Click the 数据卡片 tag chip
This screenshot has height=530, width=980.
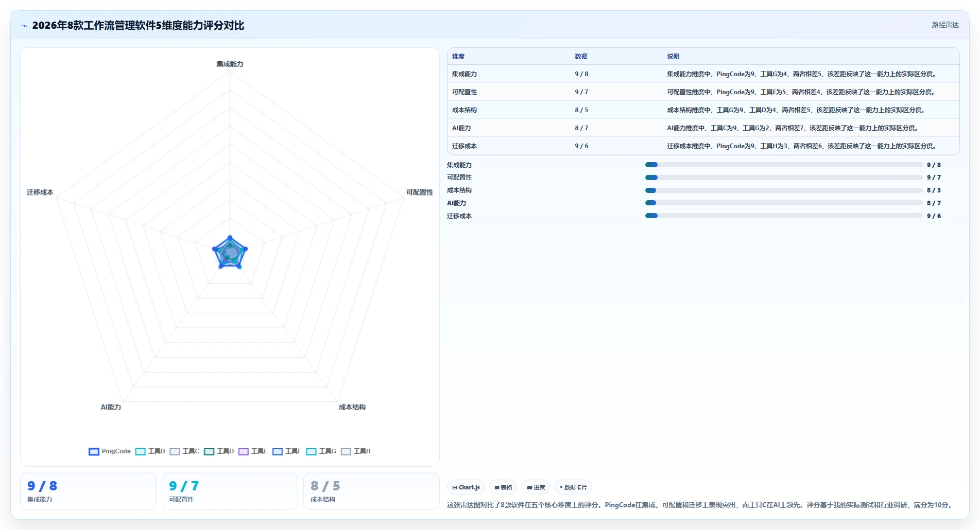coord(573,487)
